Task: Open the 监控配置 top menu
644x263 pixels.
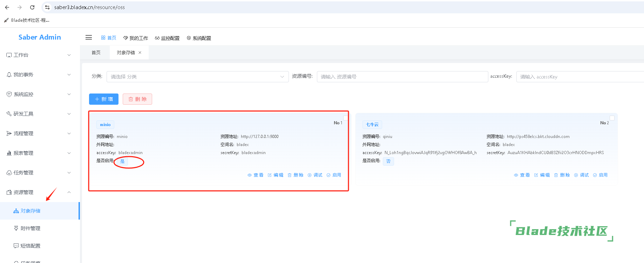Action: 167,38
